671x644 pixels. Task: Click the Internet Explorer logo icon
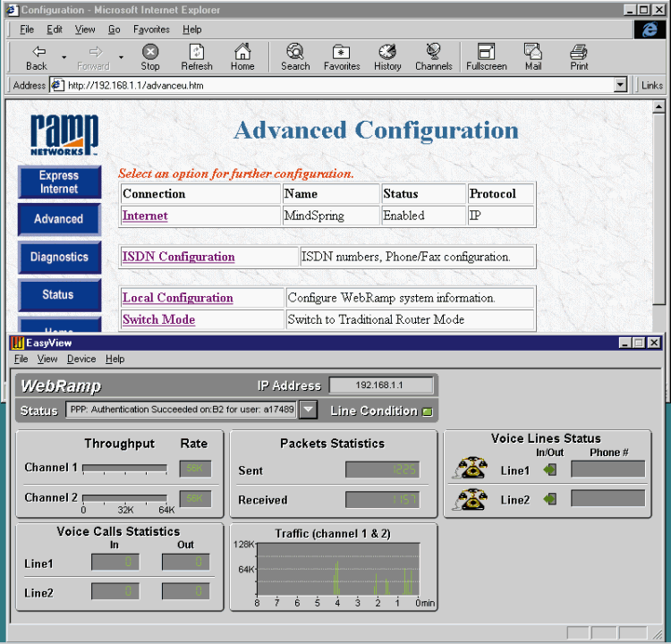tap(650, 30)
